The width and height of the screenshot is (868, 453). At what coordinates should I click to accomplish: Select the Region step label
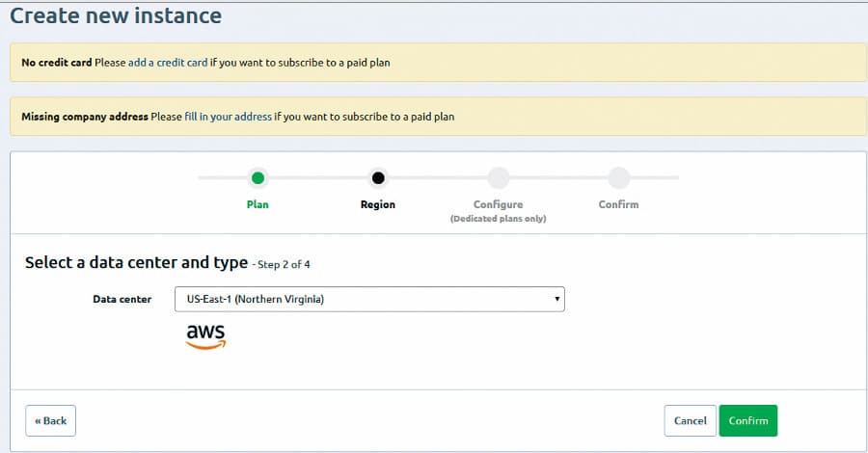pos(378,204)
